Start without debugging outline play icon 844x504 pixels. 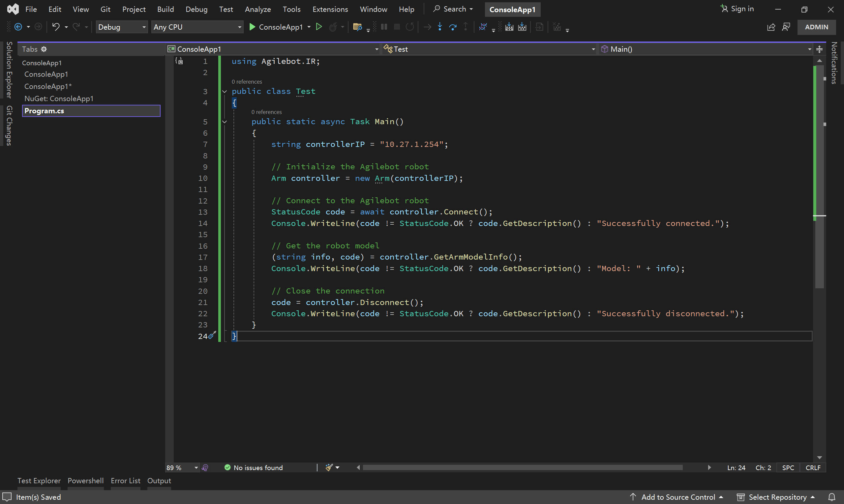click(x=319, y=27)
